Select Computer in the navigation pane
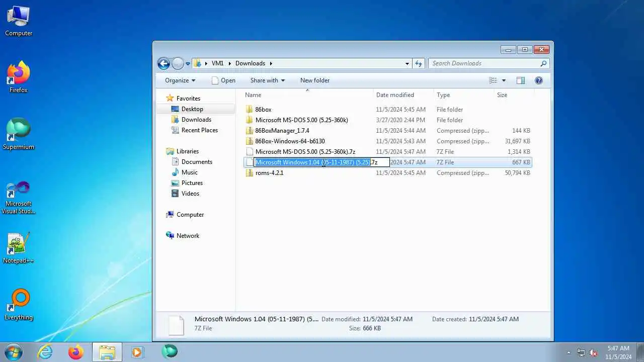The width and height of the screenshot is (644, 362). [x=190, y=215]
